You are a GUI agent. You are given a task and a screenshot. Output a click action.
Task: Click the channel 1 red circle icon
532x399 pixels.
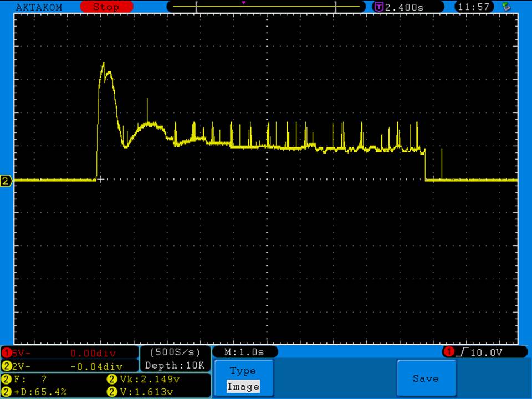pyautogui.click(x=7, y=352)
